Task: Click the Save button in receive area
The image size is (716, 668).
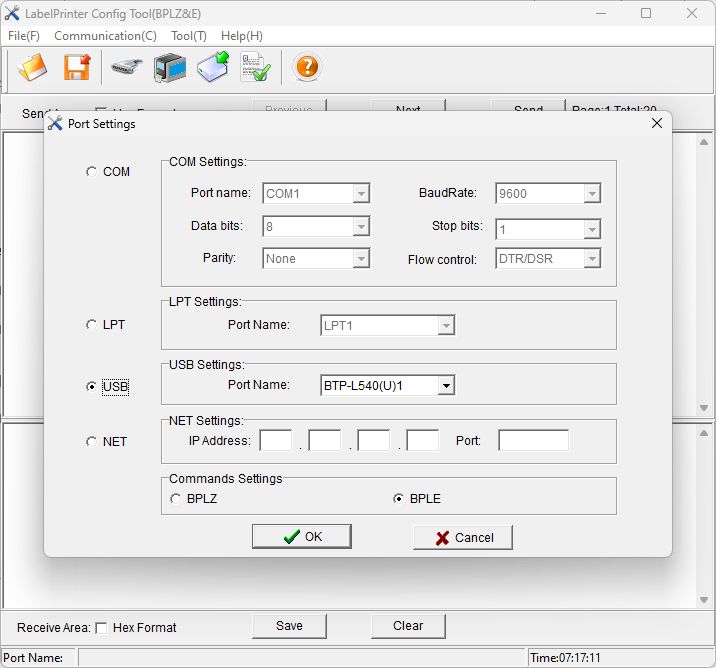Action: 290,626
